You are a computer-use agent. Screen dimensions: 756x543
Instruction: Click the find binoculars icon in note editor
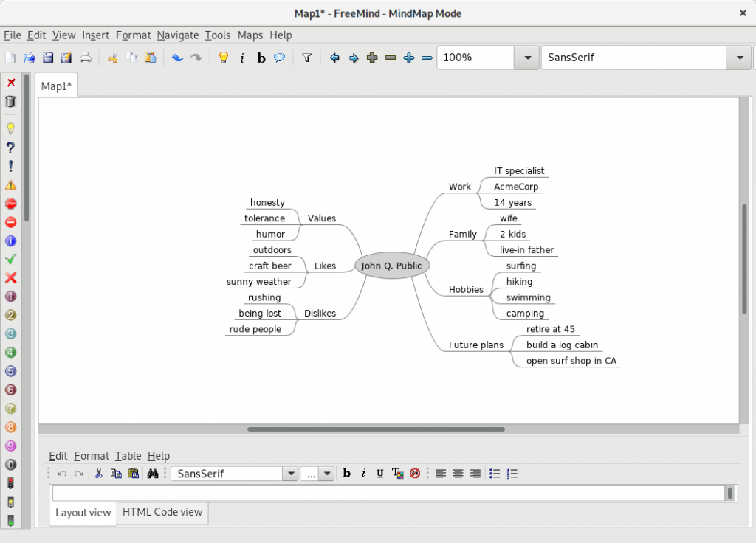point(153,474)
